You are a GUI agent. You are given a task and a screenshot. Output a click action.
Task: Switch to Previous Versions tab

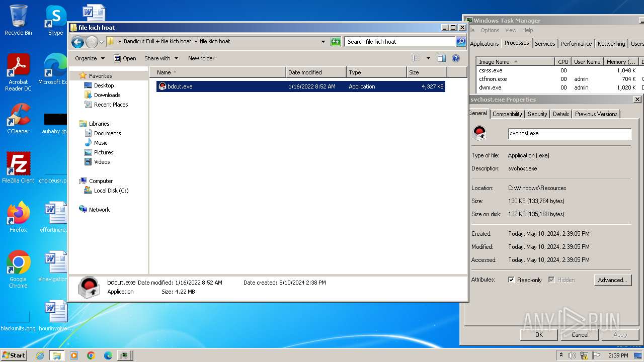pos(596,114)
